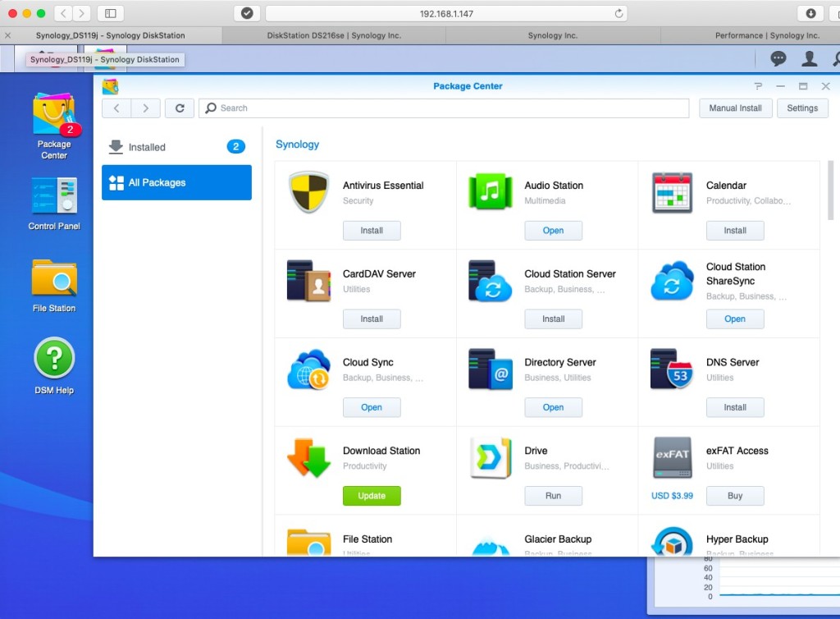
Task: Open Package Center help question mark
Action: [x=758, y=85]
